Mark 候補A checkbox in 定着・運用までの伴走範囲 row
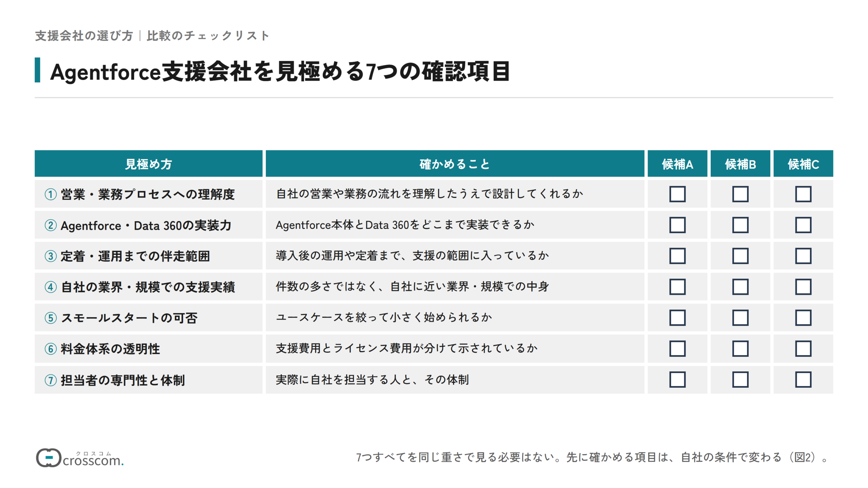 coord(677,256)
